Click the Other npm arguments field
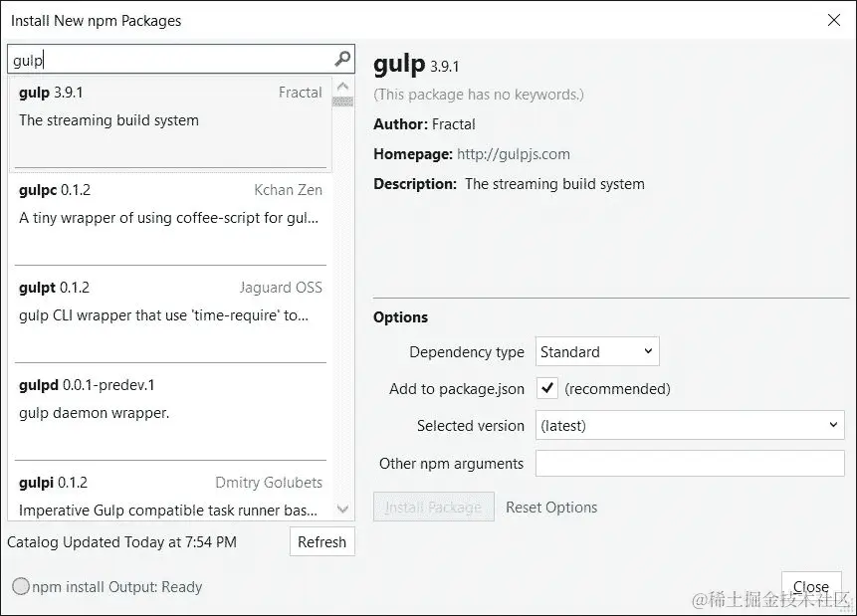This screenshot has width=857, height=616. click(690, 463)
